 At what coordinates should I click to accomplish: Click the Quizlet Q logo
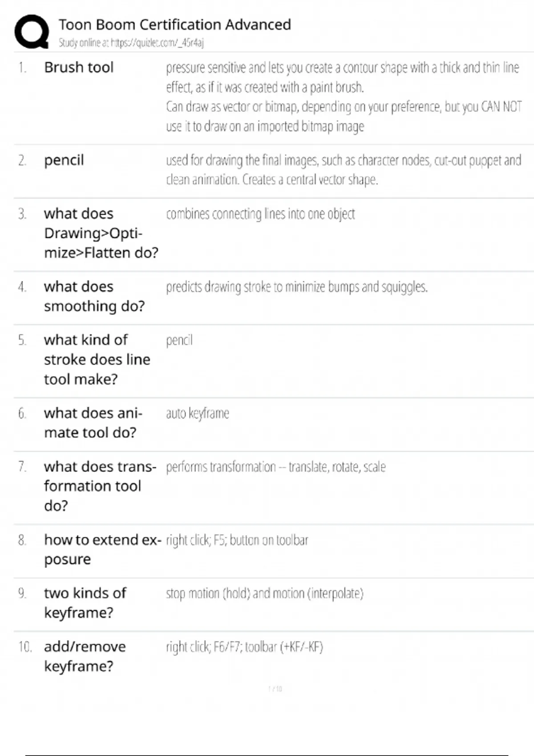32,31
